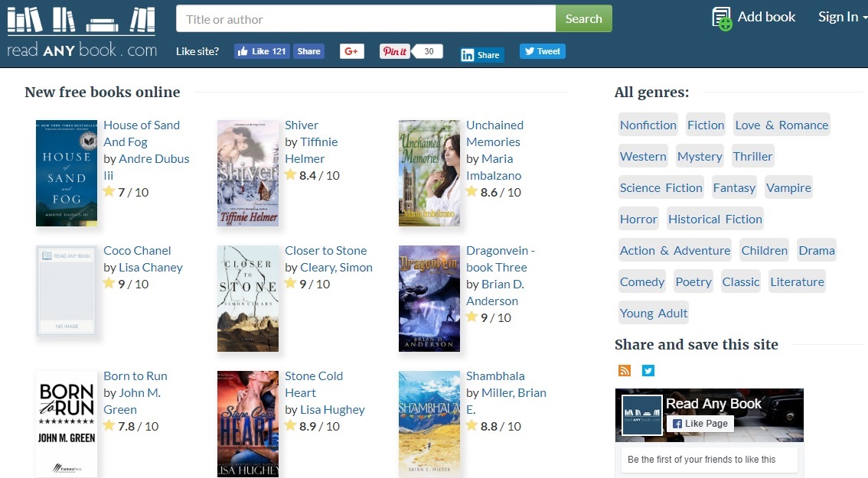Open the Shiver book cover

tap(248, 173)
